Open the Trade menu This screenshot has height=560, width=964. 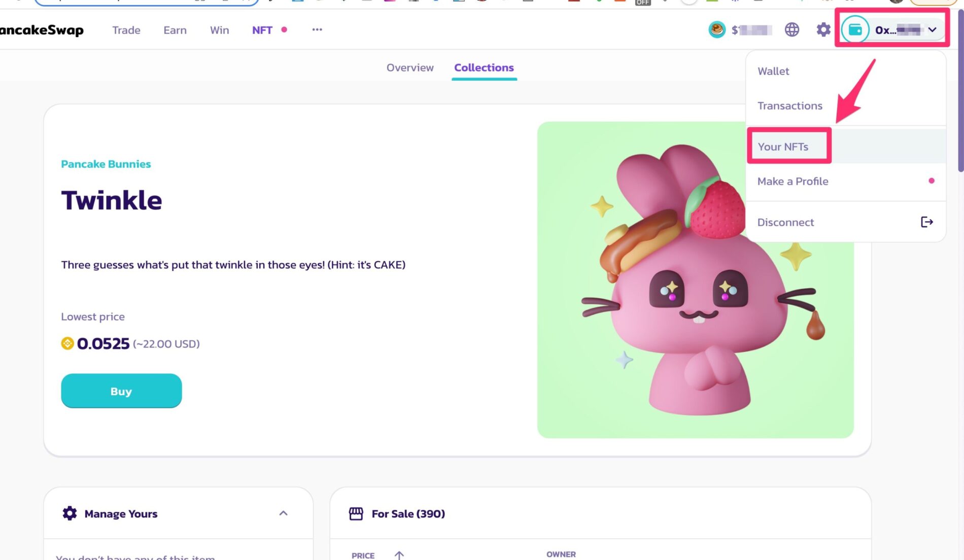[x=126, y=30]
